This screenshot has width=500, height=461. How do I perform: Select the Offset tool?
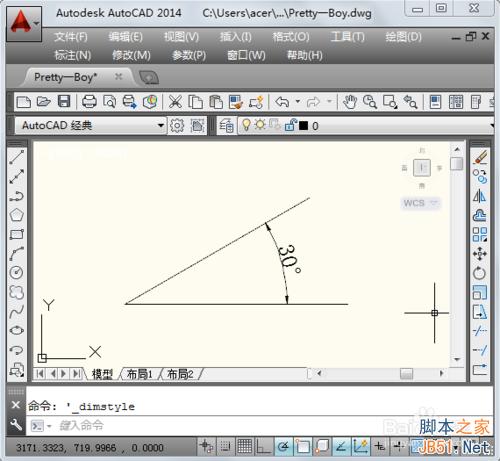pos(480,215)
